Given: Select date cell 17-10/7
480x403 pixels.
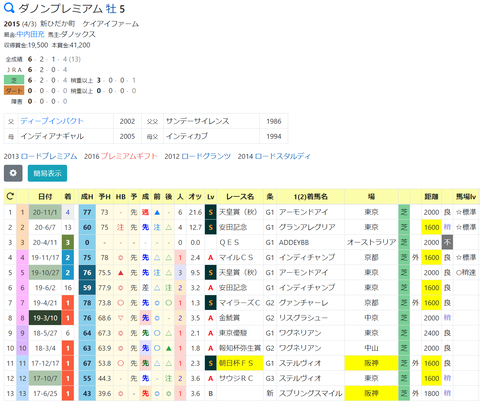Looking at the screenshot, I should click(45, 378).
